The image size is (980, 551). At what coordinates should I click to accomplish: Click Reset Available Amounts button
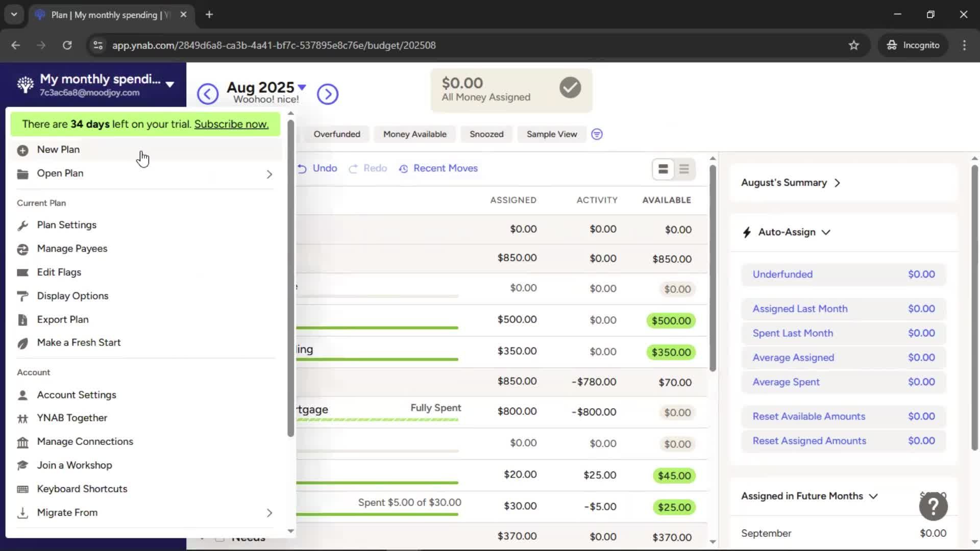844,416
